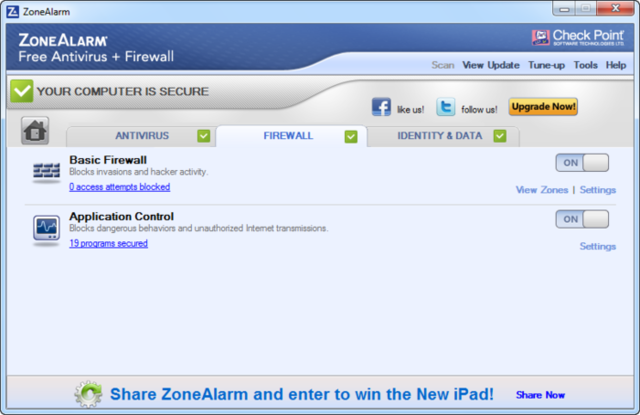Open the 0 access attempts blocked link

[x=120, y=187]
